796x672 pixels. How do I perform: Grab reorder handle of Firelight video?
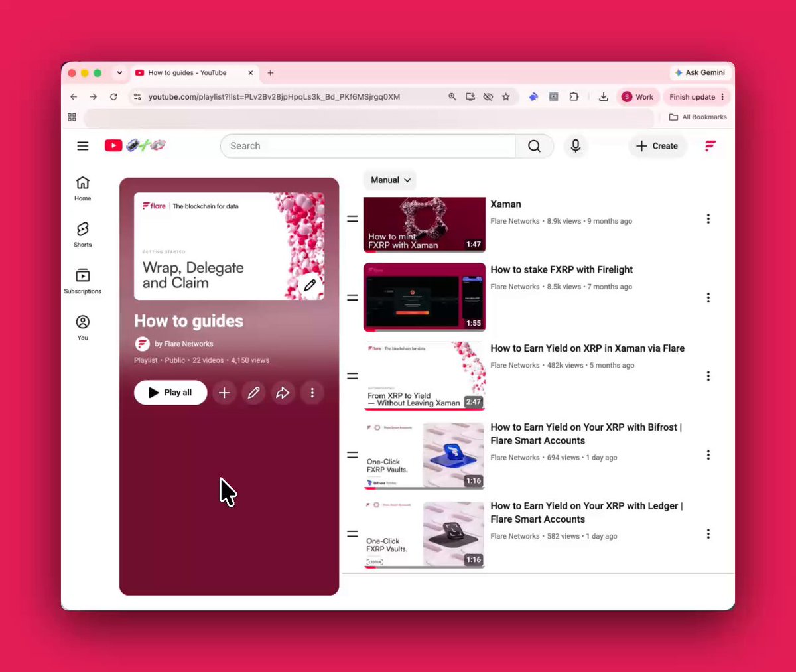click(353, 297)
